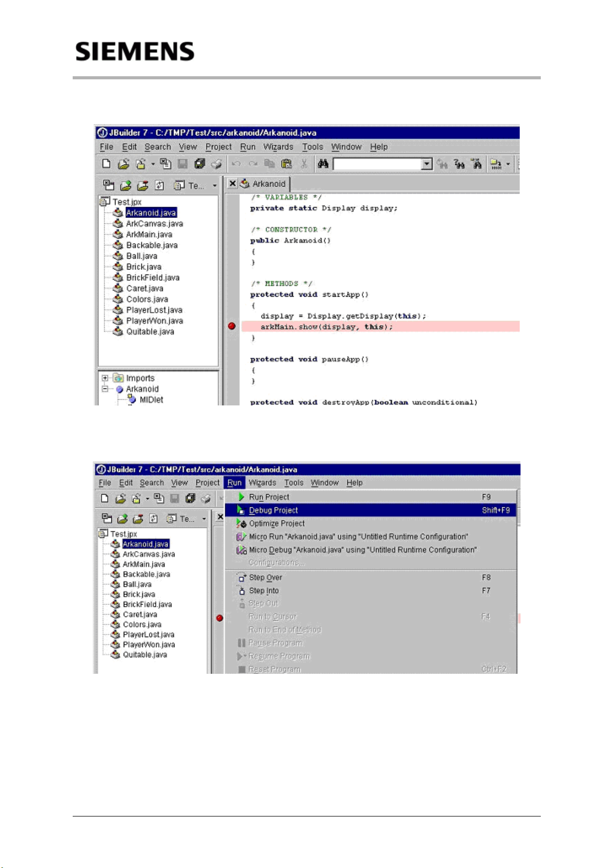Image resolution: width=614 pixels, height=868 pixels.
Task: Select PlayerWon.java in upper project tree
Action: [154, 321]
